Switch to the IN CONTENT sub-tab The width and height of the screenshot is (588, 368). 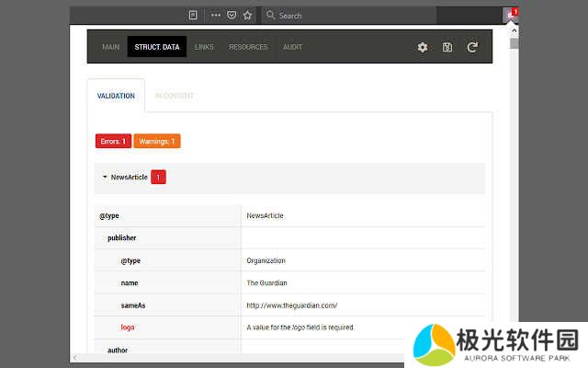pyautogui.click(x=175, y=96)
